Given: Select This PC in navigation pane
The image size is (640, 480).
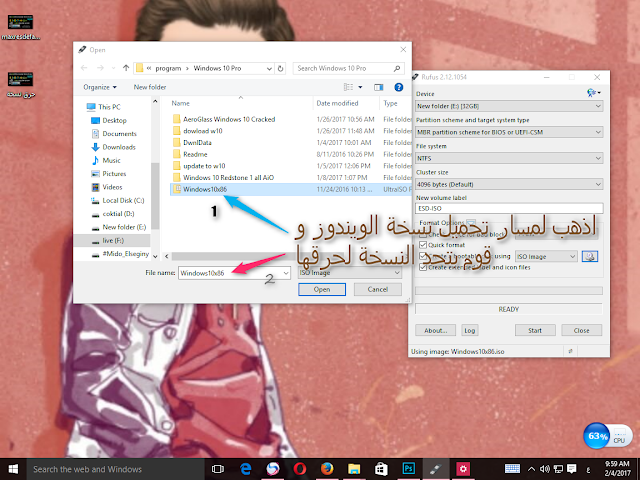Looking at the screenshot, I should (x=109, y=107).
